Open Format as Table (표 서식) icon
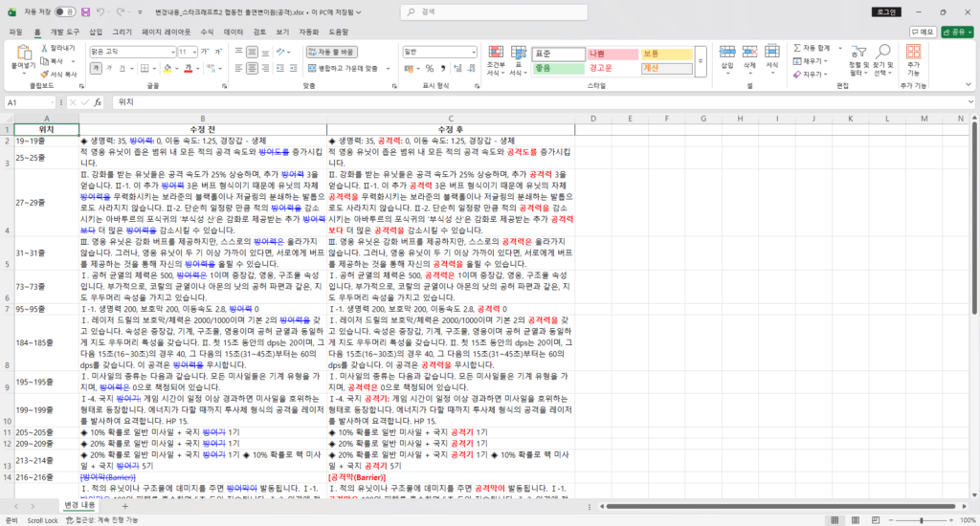Image resolution: width=980 pixels, height=526 pixels. (x=518, y=52)
